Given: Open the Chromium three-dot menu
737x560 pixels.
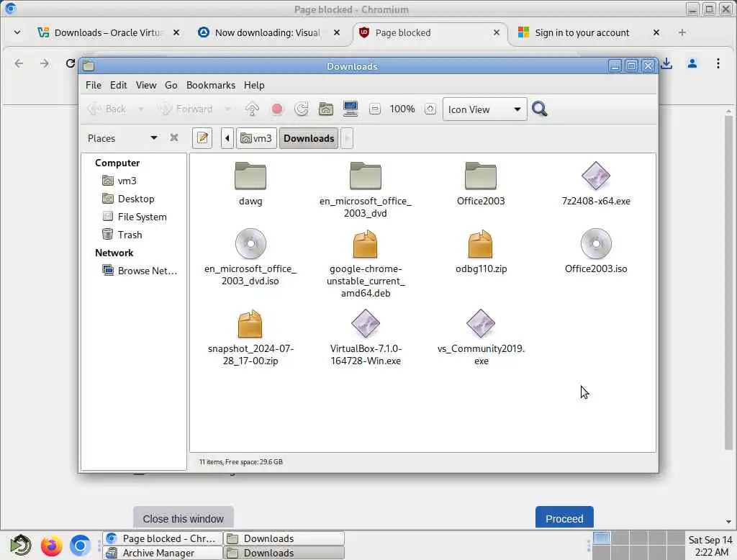Looking at the screenshot, I should pyautogui.click(x=718, y=63).
